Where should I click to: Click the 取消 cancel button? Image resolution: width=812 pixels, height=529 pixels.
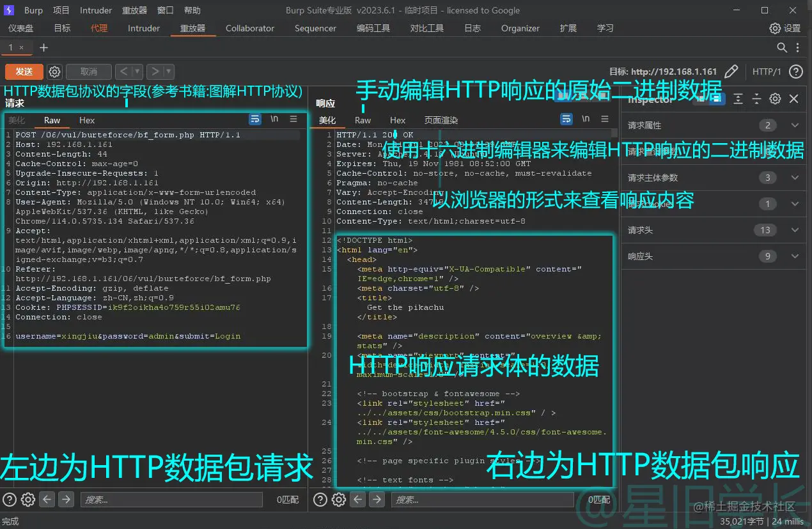pyautogui.click(x=89, y=72)
